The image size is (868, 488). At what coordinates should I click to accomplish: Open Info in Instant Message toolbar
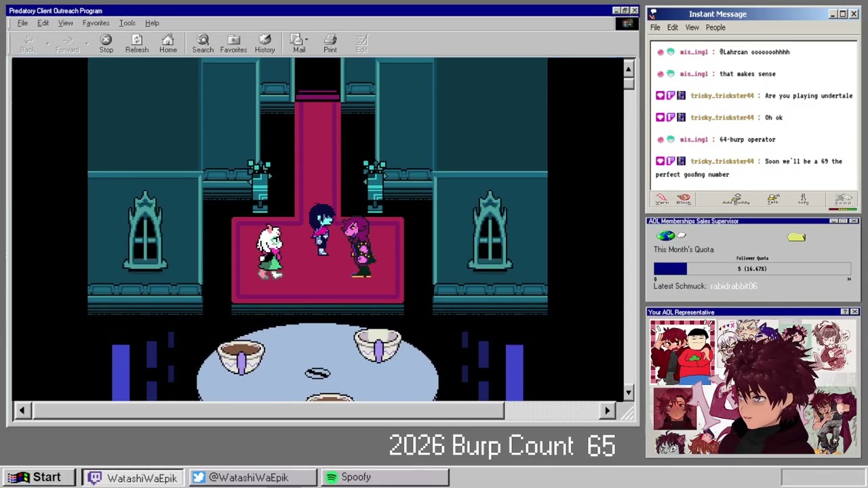(804, 199)
